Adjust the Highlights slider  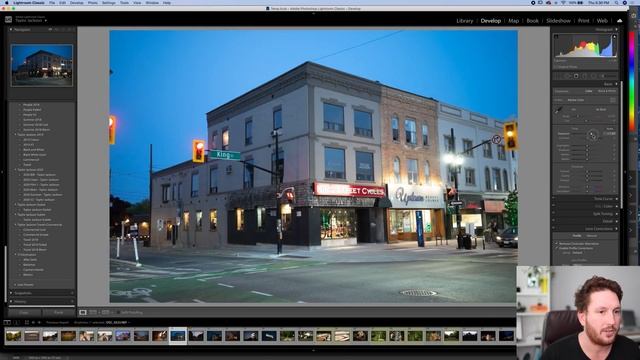587,146
